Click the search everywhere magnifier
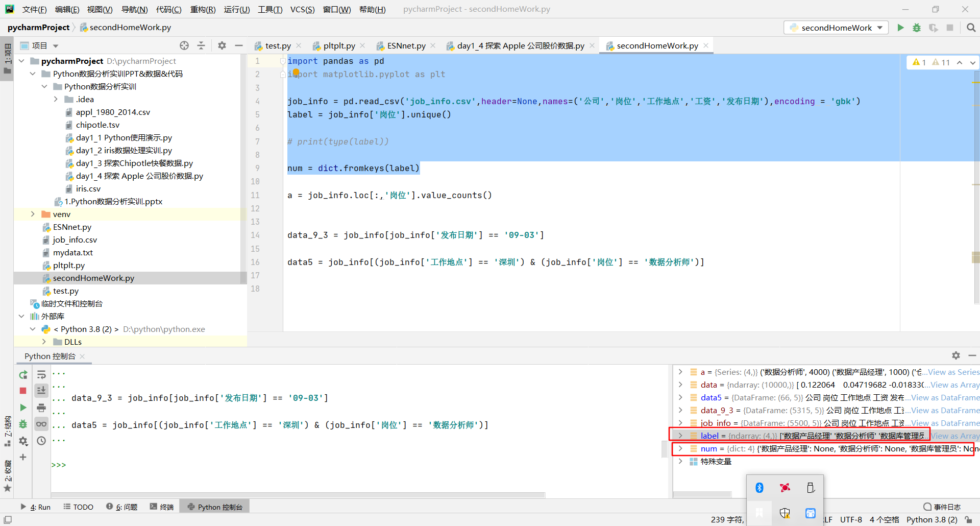 click(x=971, y=28)
